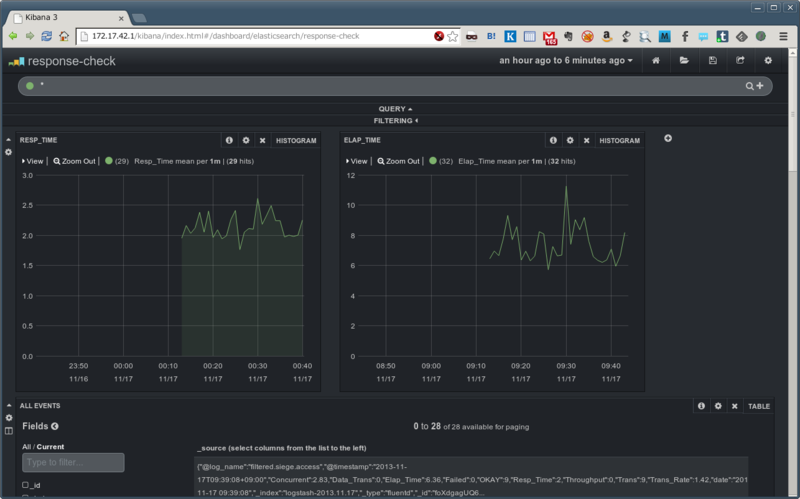Expand View options in ELAP_TIME panel
This screenshot has width=800, height=499.
357,161
